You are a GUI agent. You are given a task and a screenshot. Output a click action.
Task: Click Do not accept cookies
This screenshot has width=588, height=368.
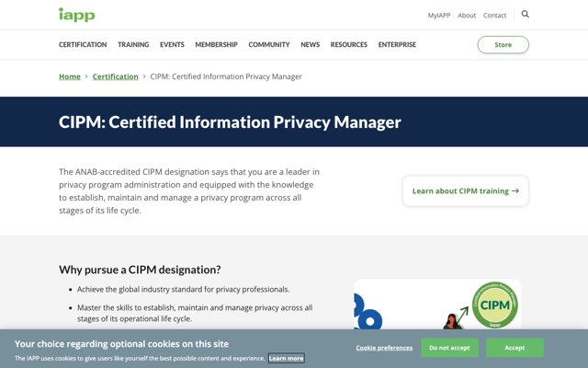[449, 348]
